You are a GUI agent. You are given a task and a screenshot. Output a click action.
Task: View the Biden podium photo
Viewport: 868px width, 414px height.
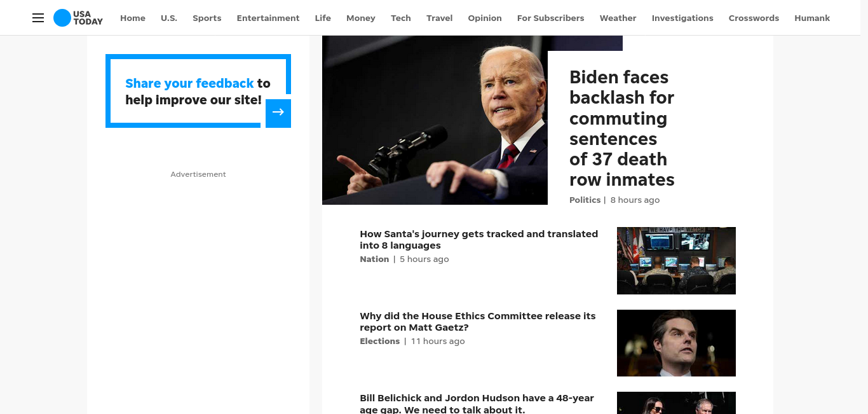(435, 120)
